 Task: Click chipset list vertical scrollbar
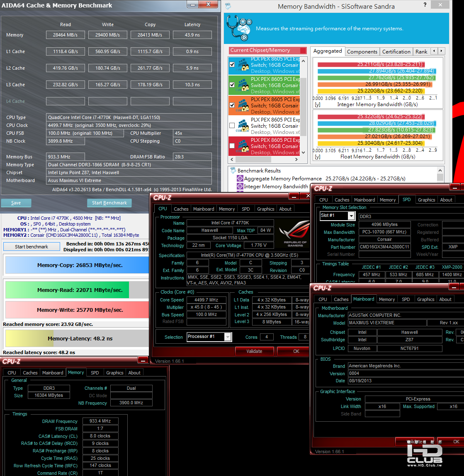[x=303, y=106]
